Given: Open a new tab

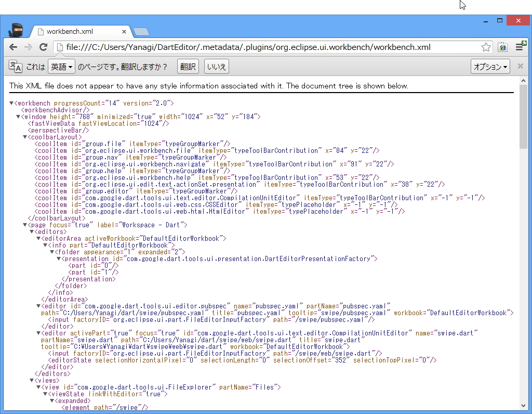Looking at the screenshot, I should 141,32.
